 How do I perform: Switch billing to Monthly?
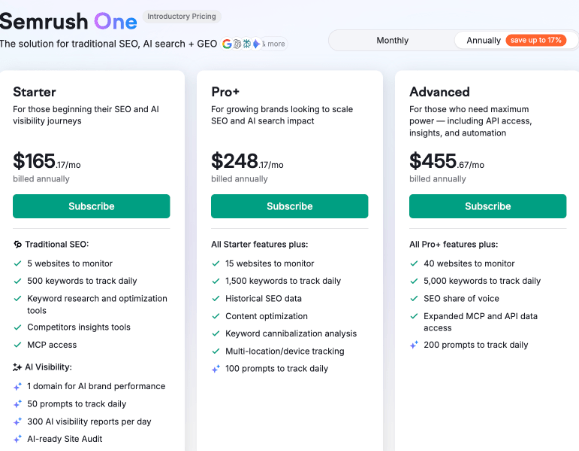click(392, 40)
